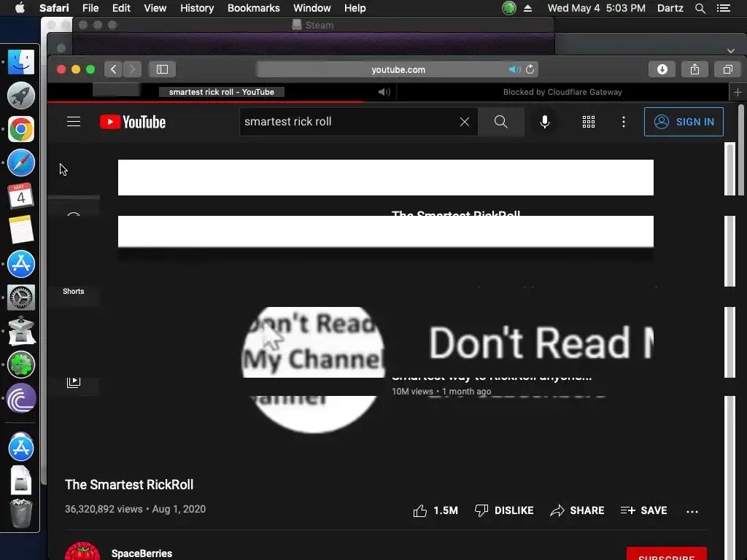Click the SpaceBerries raspberry avatar
Screen dimensions: 747x560
point(82,551)
